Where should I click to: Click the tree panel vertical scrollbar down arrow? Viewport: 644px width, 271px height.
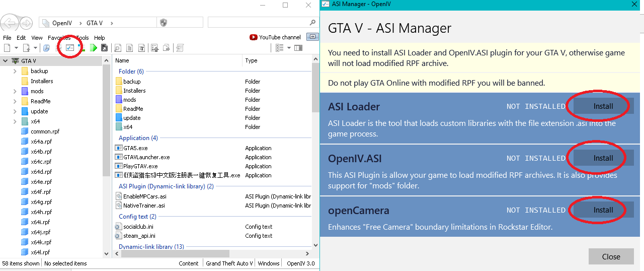106,253
